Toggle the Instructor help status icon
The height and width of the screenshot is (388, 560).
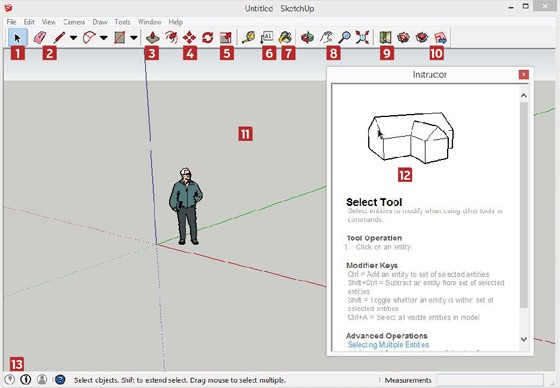60,379
